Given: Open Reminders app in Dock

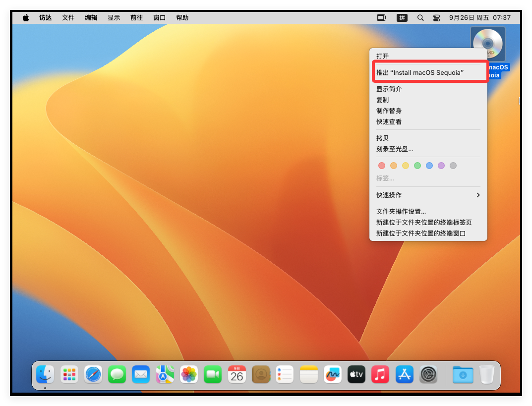Looking at the screenshot, I should click(285, 374).
